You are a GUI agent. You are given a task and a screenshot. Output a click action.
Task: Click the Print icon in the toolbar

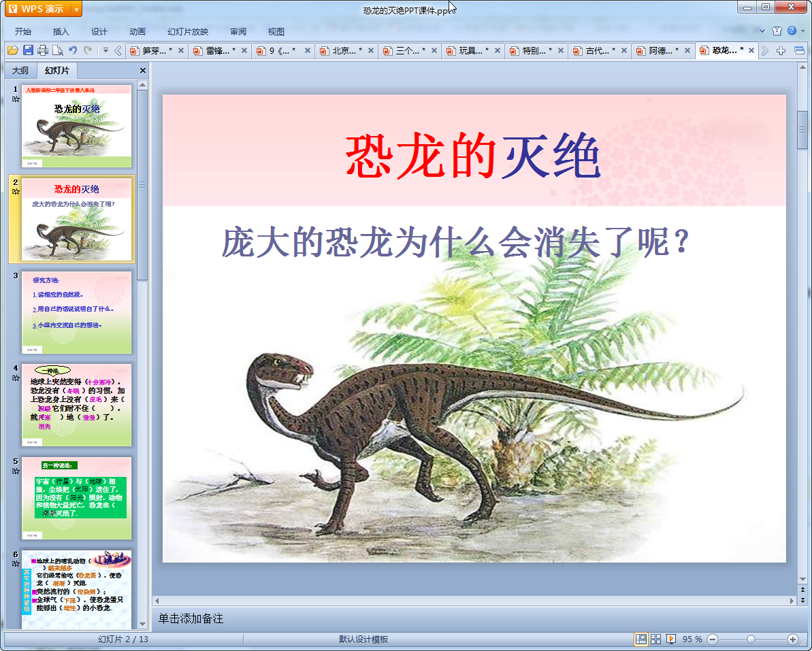(43, 50)
